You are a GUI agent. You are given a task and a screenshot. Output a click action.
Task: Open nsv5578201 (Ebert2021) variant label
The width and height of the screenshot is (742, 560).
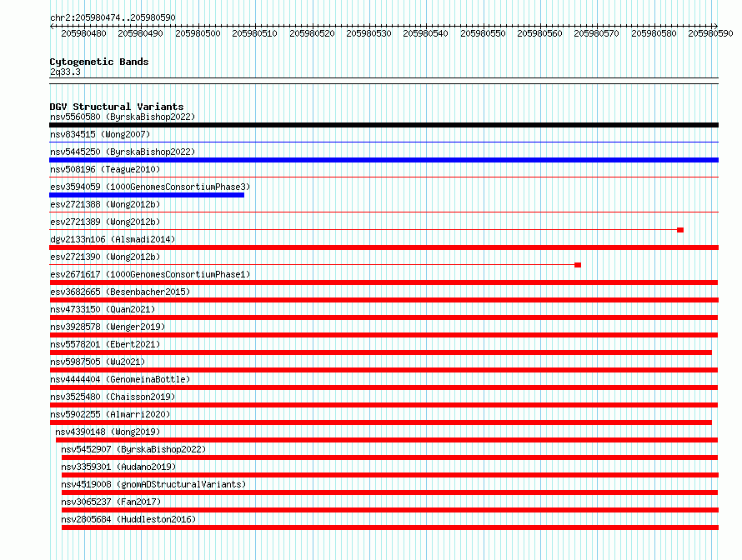[105, 344]
